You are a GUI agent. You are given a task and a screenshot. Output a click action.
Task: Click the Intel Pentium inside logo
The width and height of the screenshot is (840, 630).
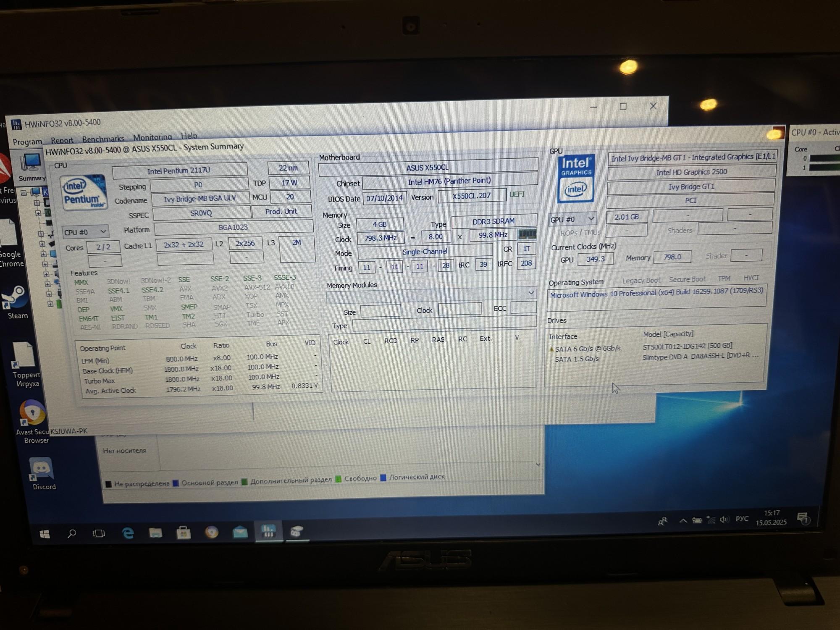[84, 193]
